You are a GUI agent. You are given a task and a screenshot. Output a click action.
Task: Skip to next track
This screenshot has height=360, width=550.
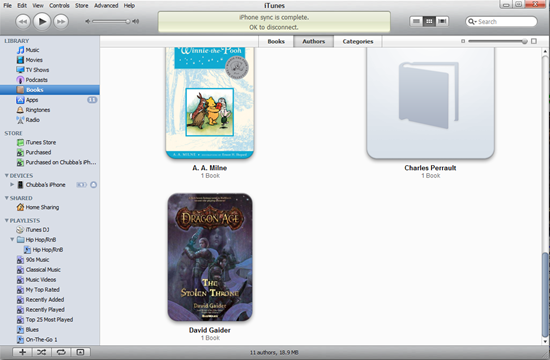tap(61, 21)
